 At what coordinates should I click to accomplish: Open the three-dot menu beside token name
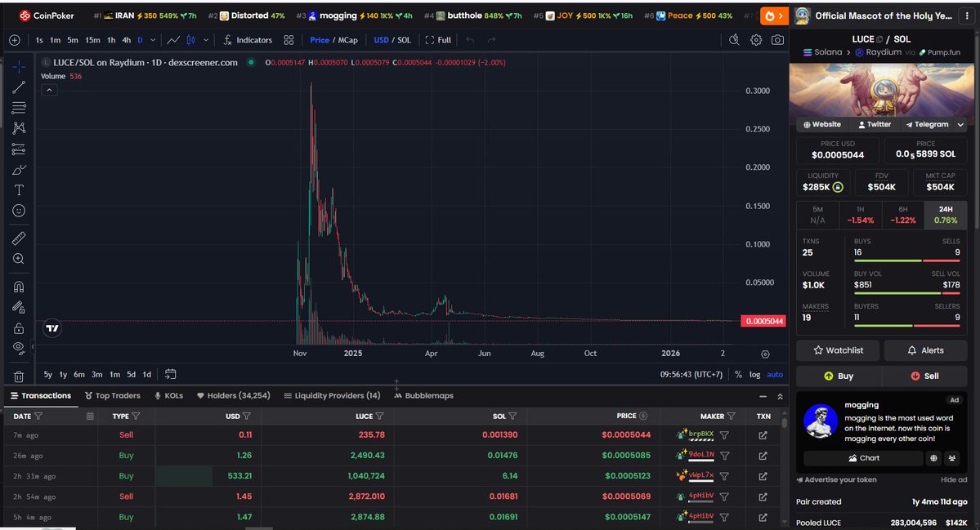968,16
